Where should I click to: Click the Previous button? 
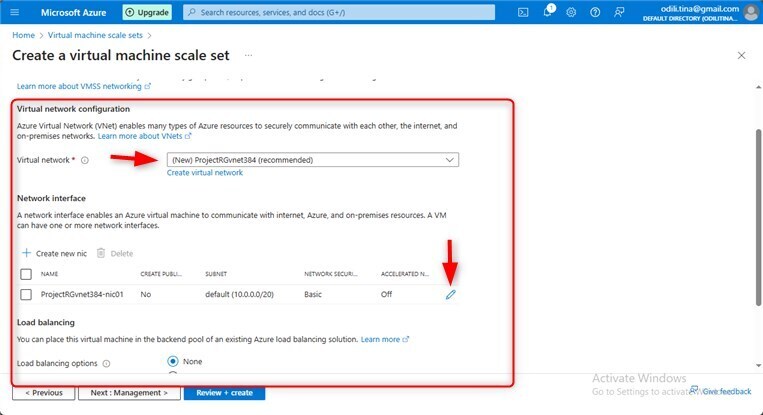44,393
